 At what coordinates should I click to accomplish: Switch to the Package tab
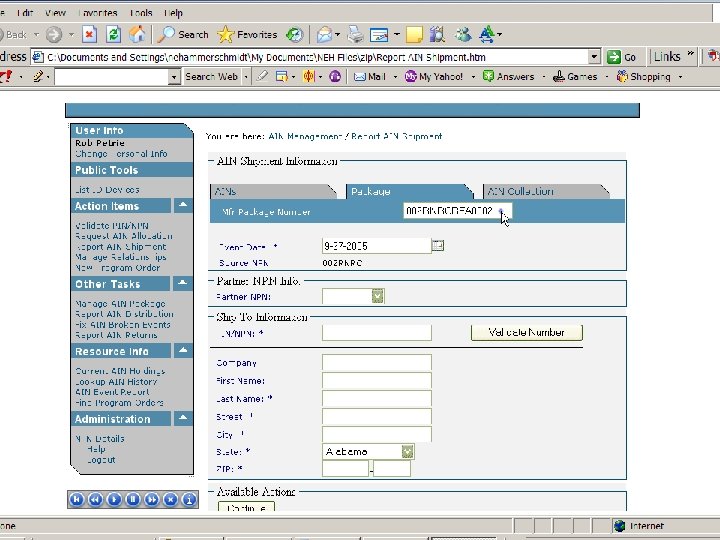coord(409,191)
